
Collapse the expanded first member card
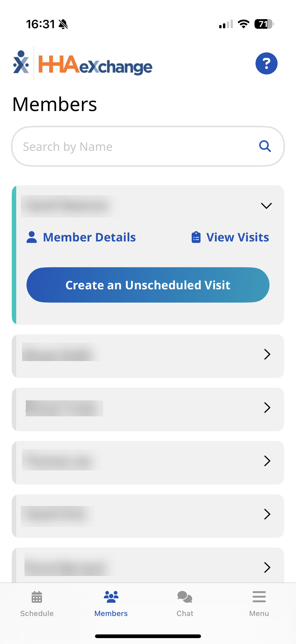(x=266, y=206)
